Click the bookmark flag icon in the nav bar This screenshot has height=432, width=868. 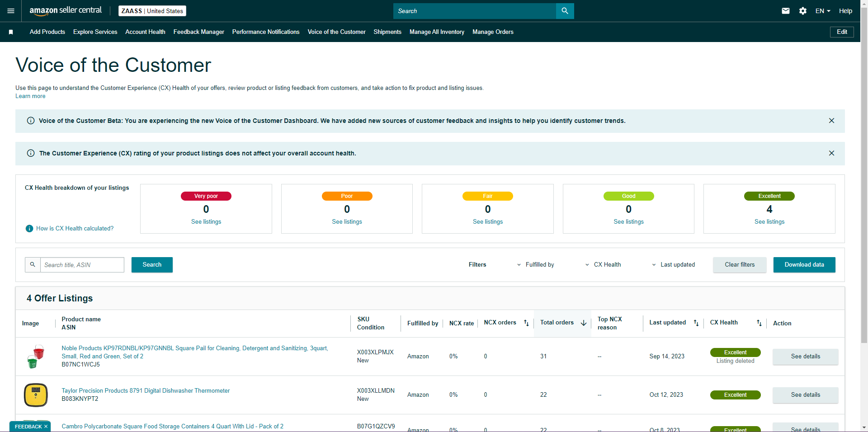click(11, 32)
